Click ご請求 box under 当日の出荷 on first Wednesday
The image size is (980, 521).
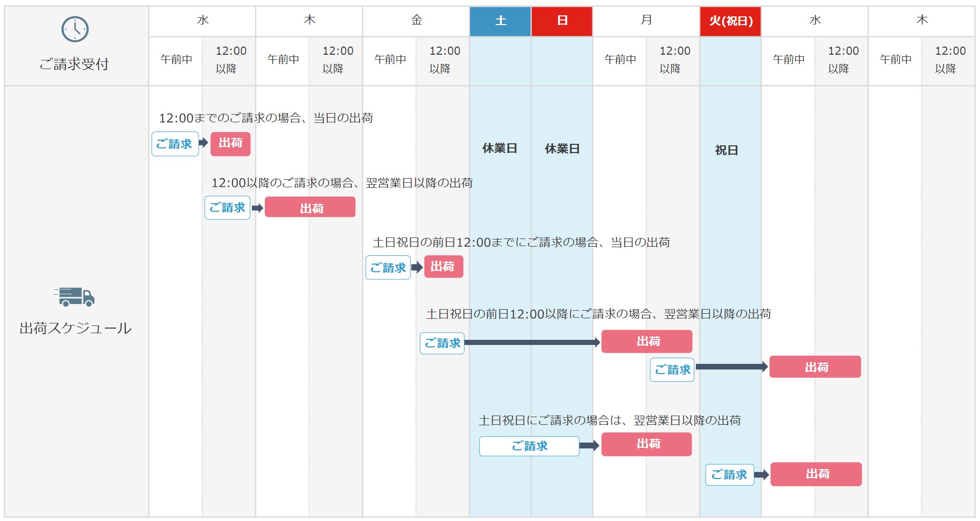pyautogui.click(x=175, y=144)
